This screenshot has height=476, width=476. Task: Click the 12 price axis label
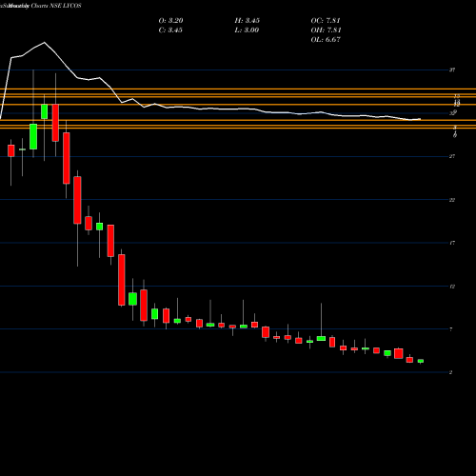pos(452,287)
